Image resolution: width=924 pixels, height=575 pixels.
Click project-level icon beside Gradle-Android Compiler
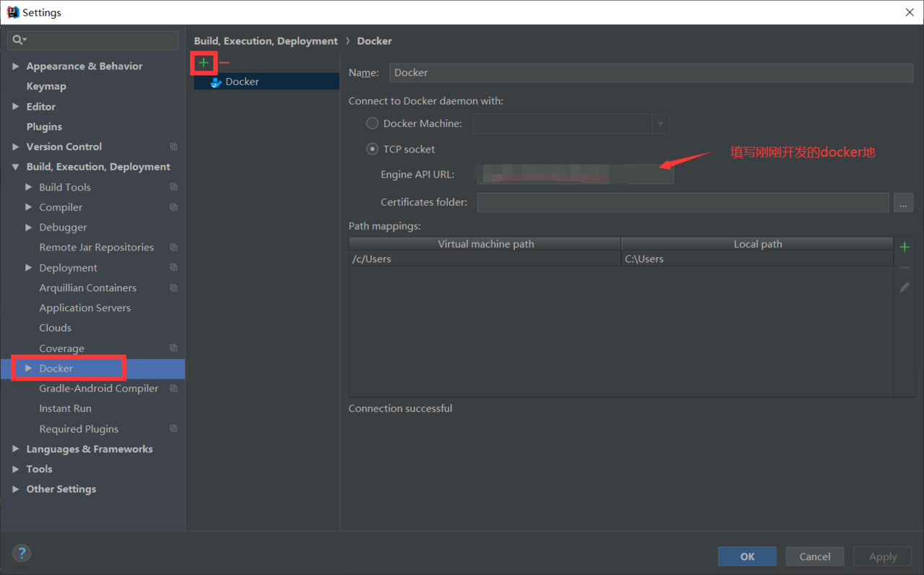pos(173,389)
